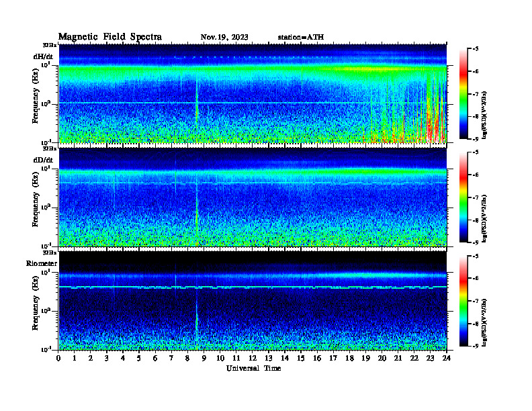The width and height of the screenshot is (532, 411).
Task: Click hour '8' on the Universal Time axis
Action: tap(187, 358)
